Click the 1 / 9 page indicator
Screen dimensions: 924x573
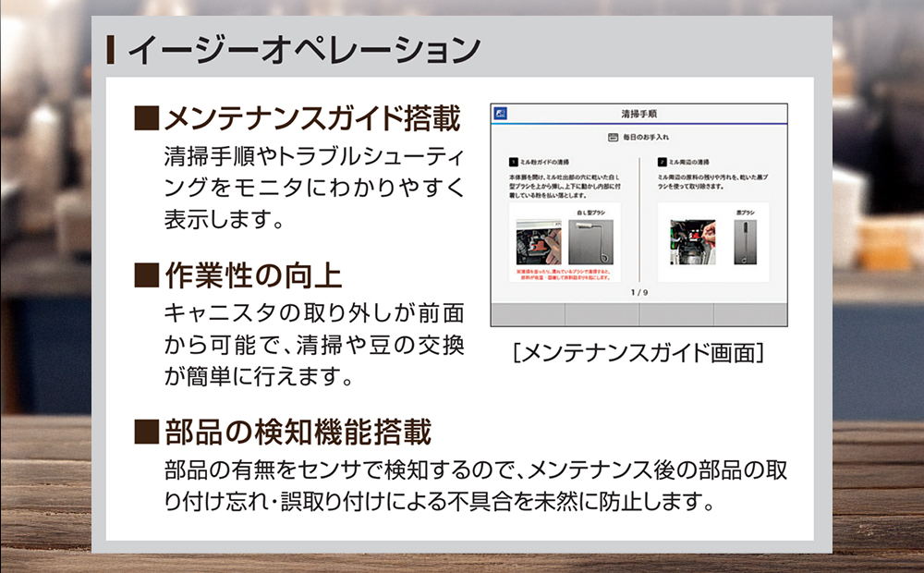[639, 292]
